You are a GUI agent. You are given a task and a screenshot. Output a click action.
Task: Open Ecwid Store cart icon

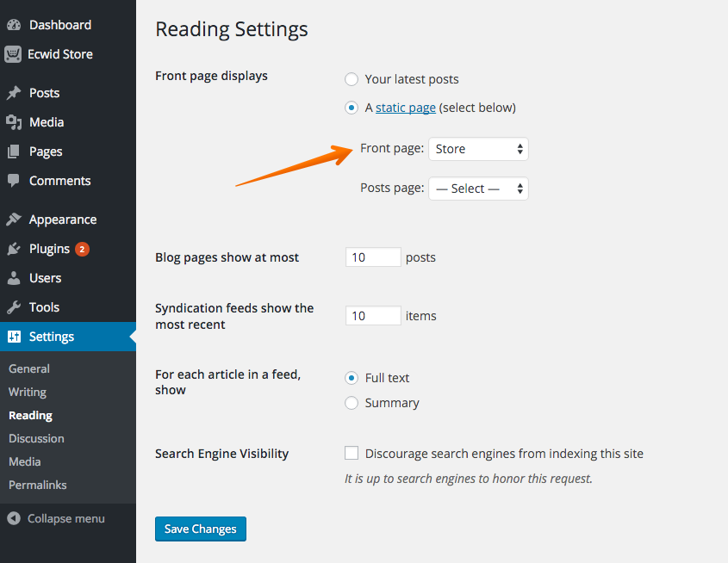(x=13, y=54)
